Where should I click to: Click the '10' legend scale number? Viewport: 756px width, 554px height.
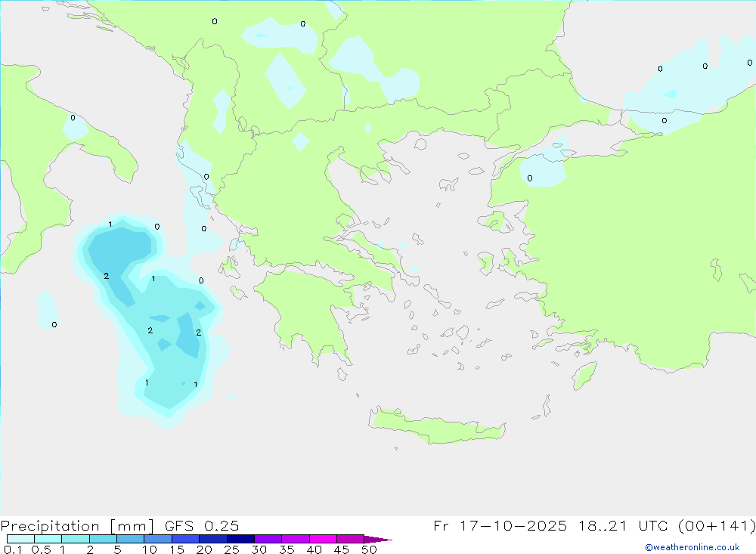pos(150,549)
